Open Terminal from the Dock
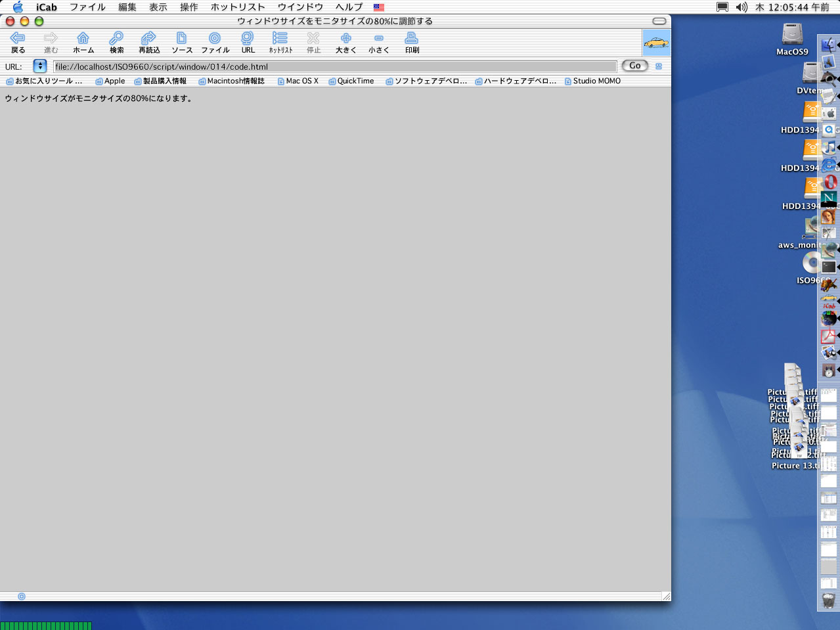This screenshot has height=630, width=840. pyautogui.click(x=829, y=267)
